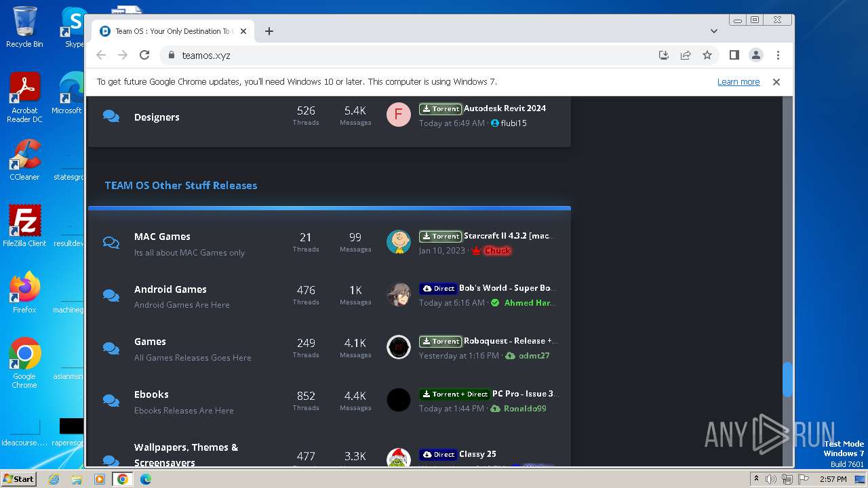Click the 2:57 PM taskbar clock
Screen dimensions: 868x488
pyautogui.click(x=833, y=479)
